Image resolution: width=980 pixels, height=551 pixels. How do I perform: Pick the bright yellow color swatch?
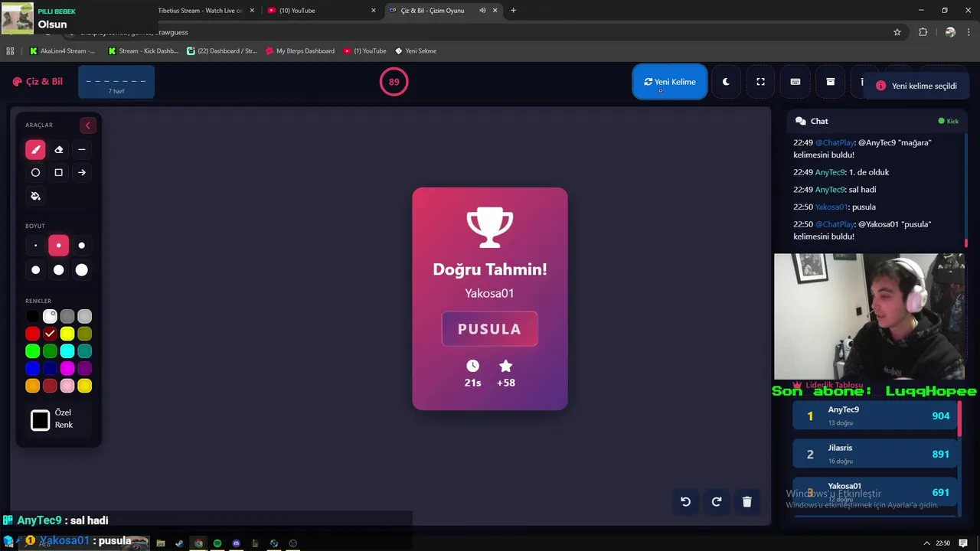click(67, 334)
